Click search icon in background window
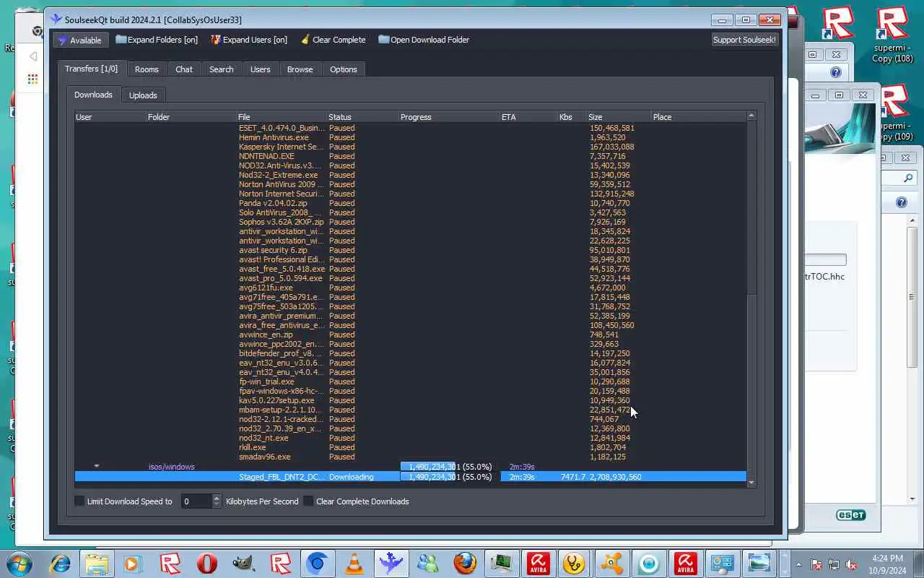The height and width of the screenshot is (578, 924). click(908, 178)
